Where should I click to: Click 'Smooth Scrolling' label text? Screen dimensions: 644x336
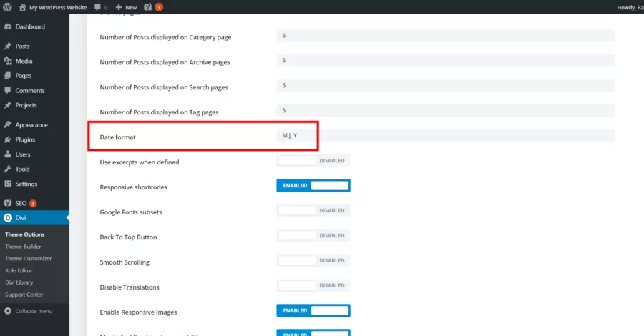click(x=125, y=262)
